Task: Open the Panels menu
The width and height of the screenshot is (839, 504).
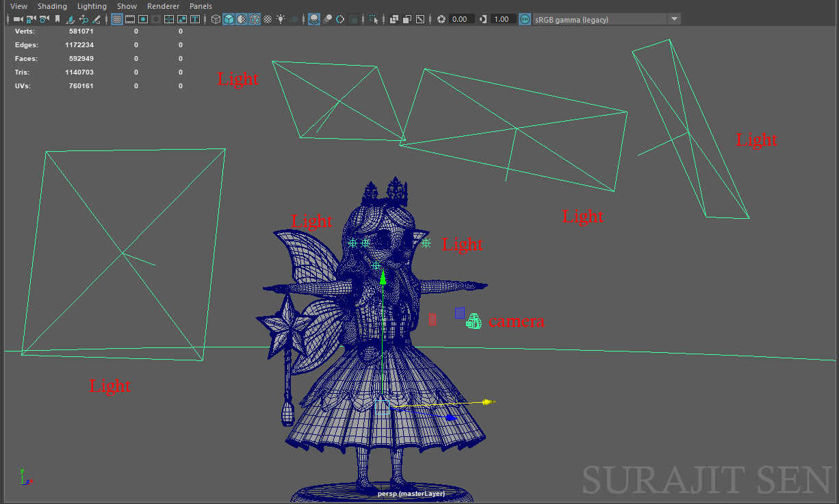Action: pos(201,6)
